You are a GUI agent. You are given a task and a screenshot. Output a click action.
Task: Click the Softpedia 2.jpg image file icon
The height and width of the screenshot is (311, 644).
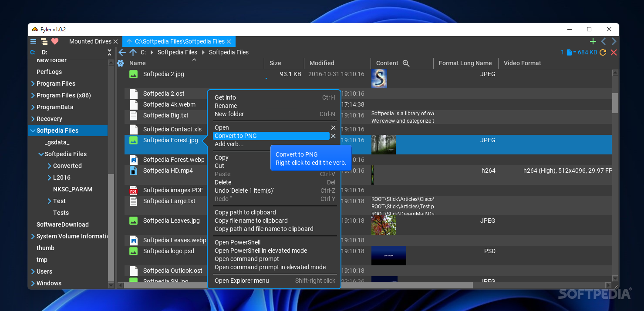tap(134, 74)
